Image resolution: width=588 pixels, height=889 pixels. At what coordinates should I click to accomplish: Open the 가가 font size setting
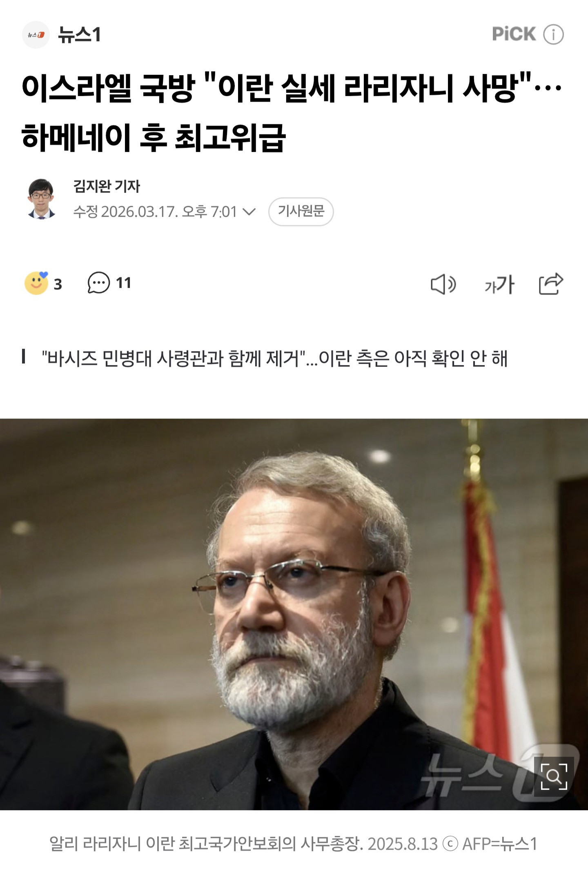pyautogui.click(x=499, y=284)
